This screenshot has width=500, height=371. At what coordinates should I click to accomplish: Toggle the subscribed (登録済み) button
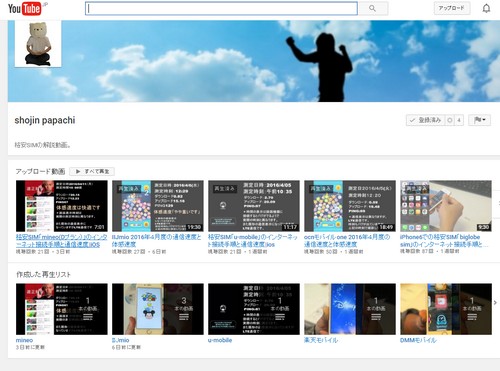pyautogui.click(x=426, y=120)
